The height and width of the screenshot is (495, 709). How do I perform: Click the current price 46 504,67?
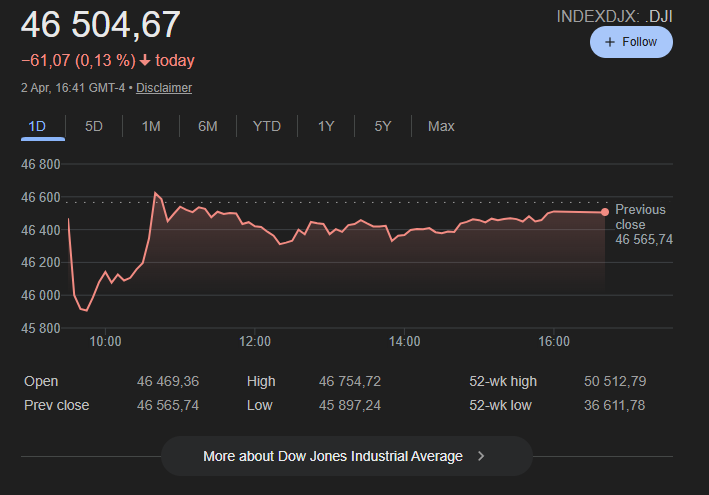(x=101, y=24)
